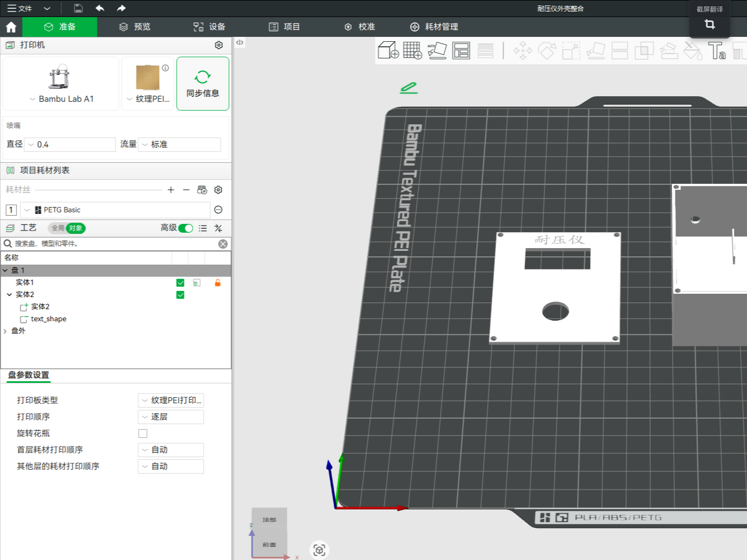
Task: Open the Bambu Lab A1 printer dropdown
Action: point(61,99)
